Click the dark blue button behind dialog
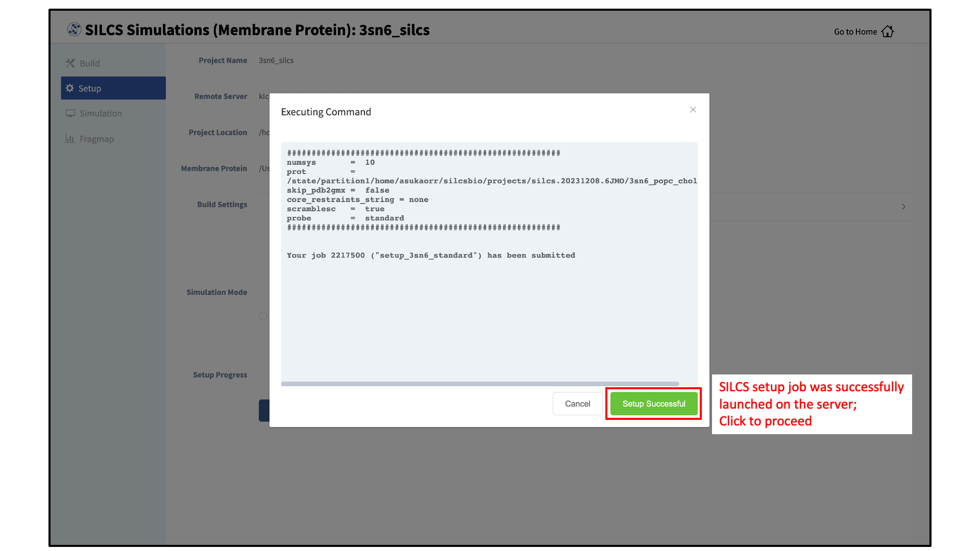 [x=264, y=411]
